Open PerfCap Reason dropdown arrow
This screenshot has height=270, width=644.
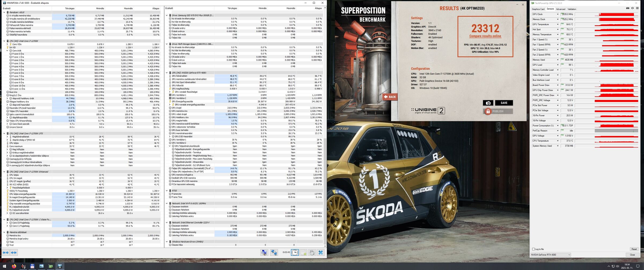coord(558,131)
